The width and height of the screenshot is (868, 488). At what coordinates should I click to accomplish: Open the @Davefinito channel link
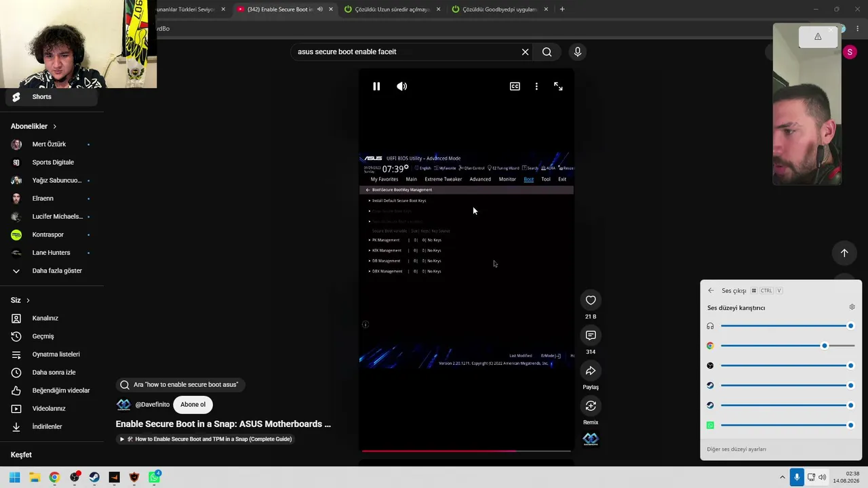point(153,405)
